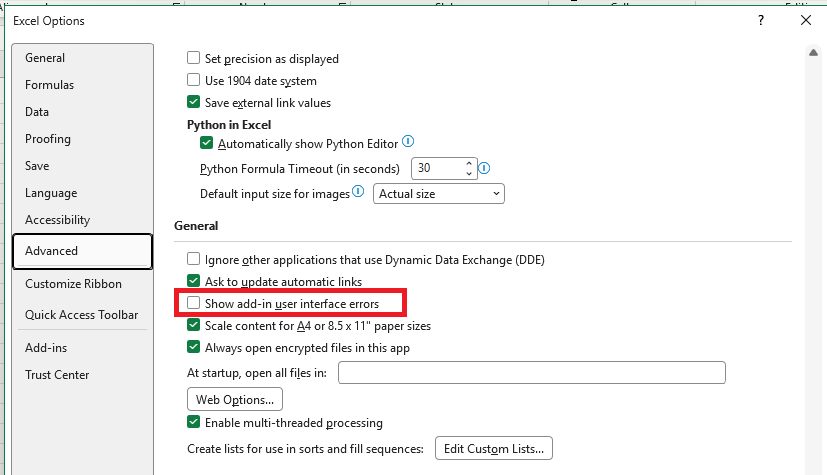Click the Create lists for use in sorts label
Screen dimensions: 827x475
pyautogui.click(x=305, y=449)
